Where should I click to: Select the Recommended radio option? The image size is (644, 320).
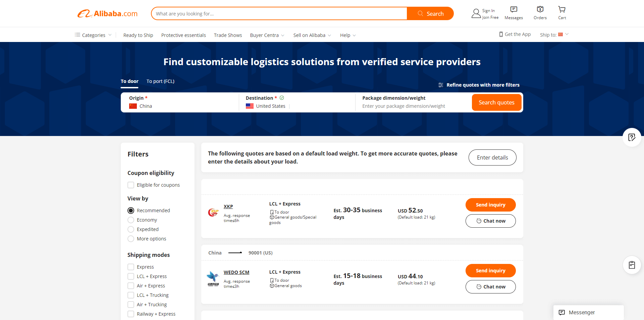131,211
